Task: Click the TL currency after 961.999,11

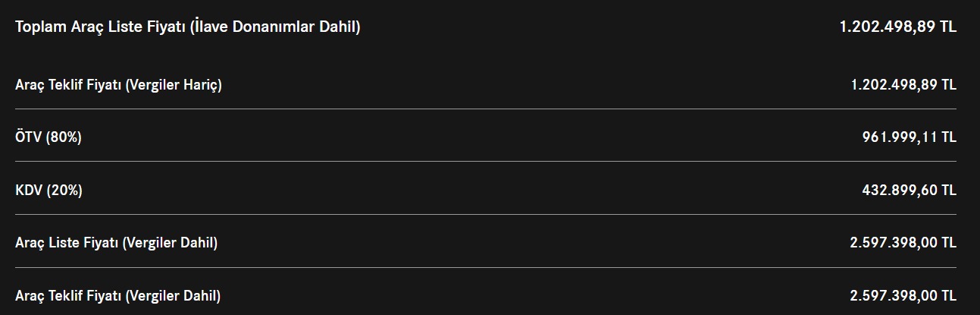Action: (x=948, y=137)
